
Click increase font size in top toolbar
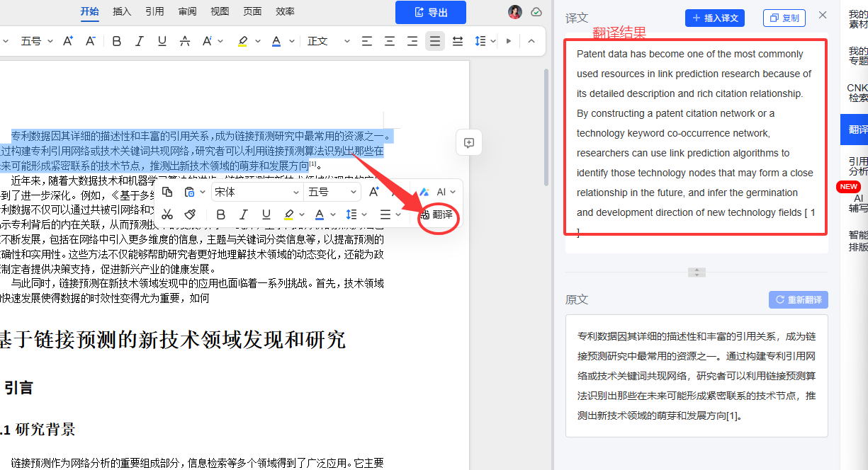[x=68, y=41]
